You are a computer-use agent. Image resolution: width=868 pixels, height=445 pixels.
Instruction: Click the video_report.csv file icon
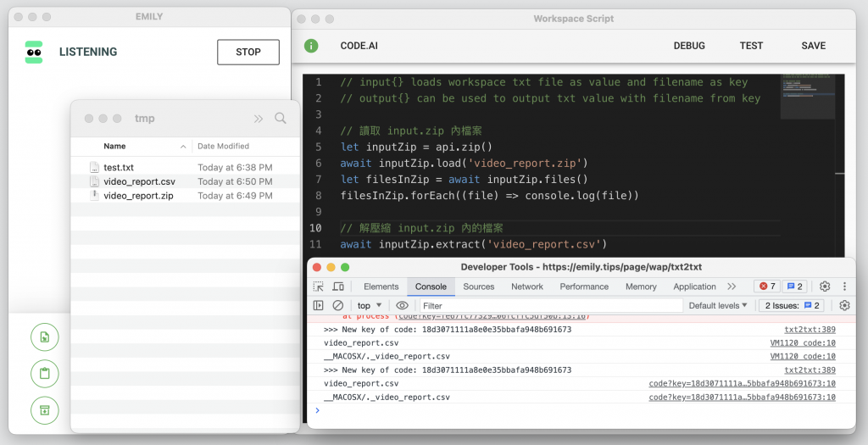click(94, 181)
